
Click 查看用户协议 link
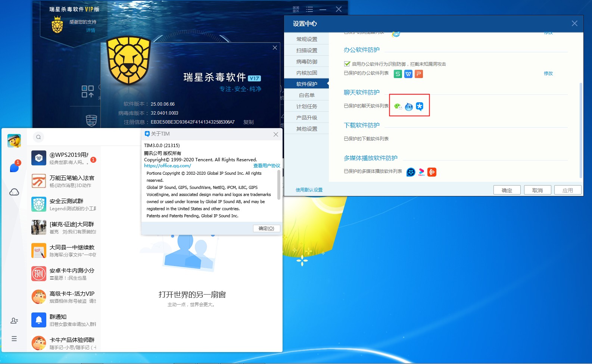click(267, 166)
